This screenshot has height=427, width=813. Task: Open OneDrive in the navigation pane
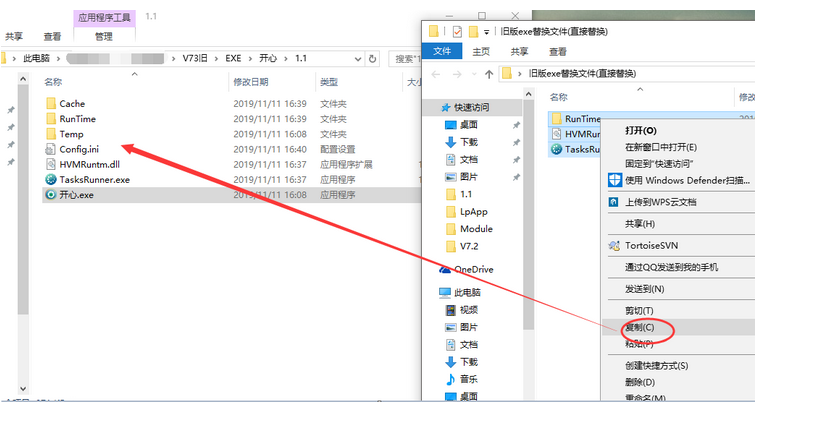coord(472,269)
